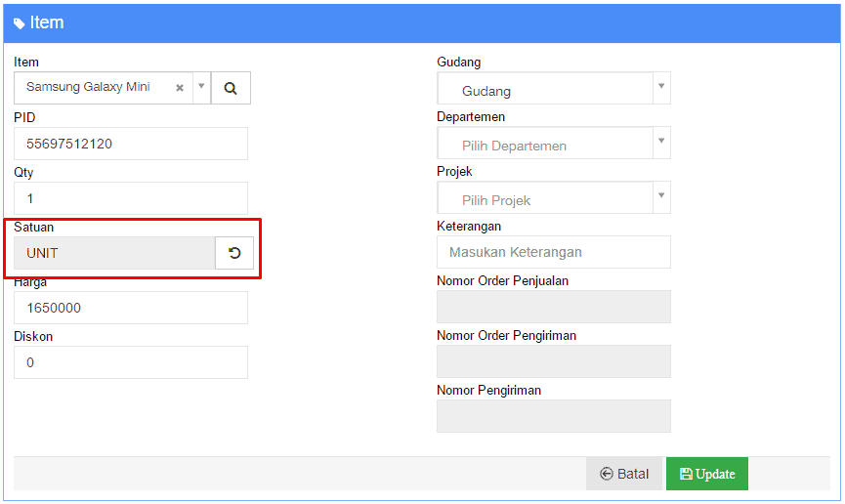This screenshot has width=845, height=504.
Task: Clear the Samsung Galaxy Mini item selection
Action: 180,87
